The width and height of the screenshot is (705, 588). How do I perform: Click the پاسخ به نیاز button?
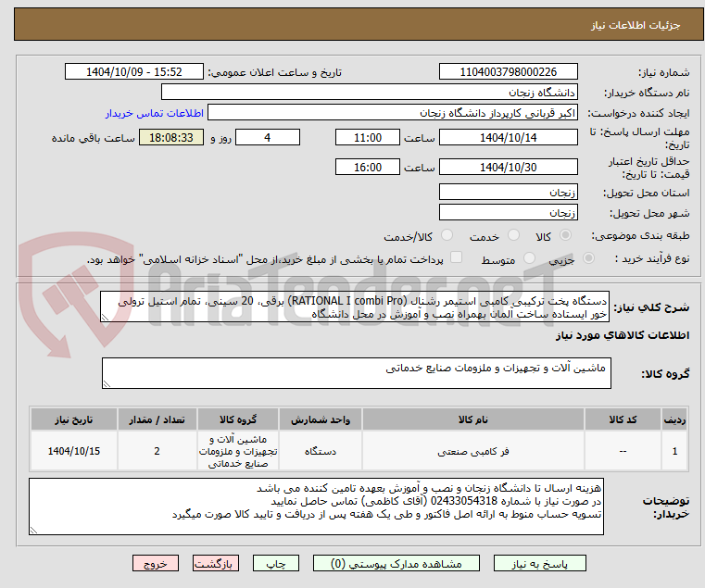coord(539,563)
